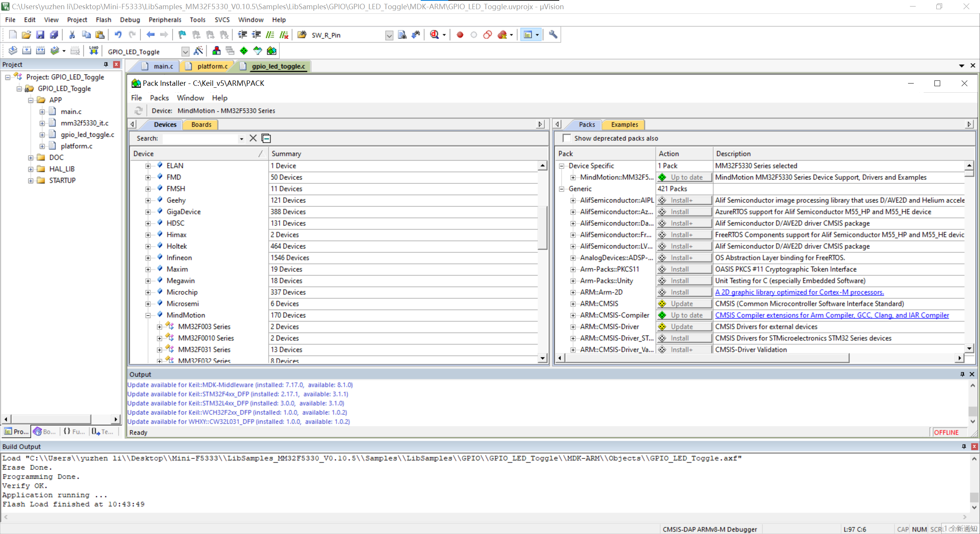Open the Books tab at Project panel bottom
The height and width of the screenshot is (534, 980).
pos(45,432)
